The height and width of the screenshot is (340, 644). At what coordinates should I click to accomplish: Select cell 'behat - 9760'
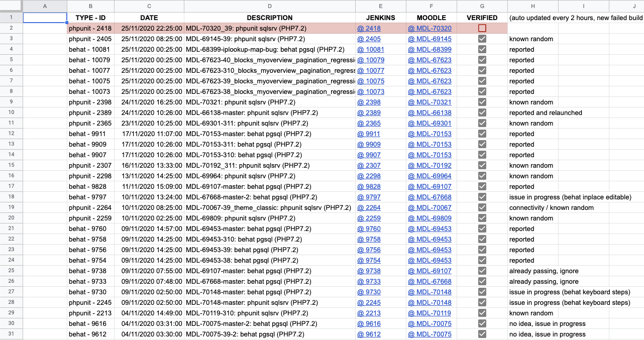(90, 229)
